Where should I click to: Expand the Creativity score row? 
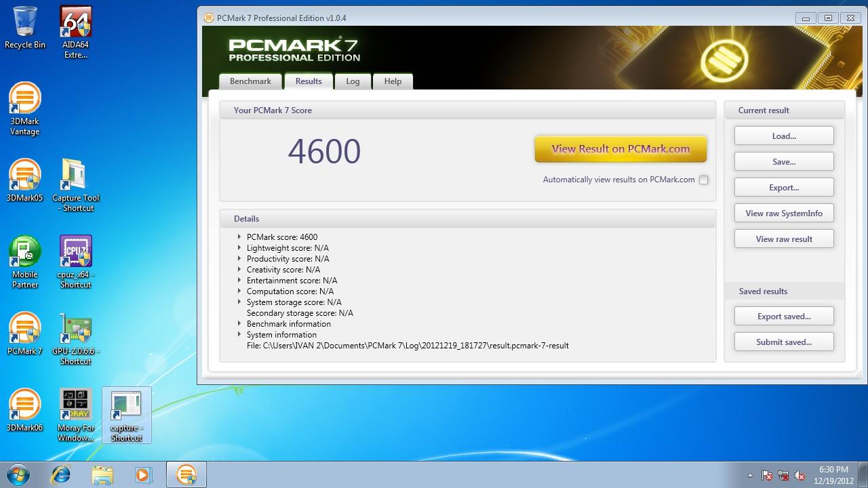(x=239, y=270)
